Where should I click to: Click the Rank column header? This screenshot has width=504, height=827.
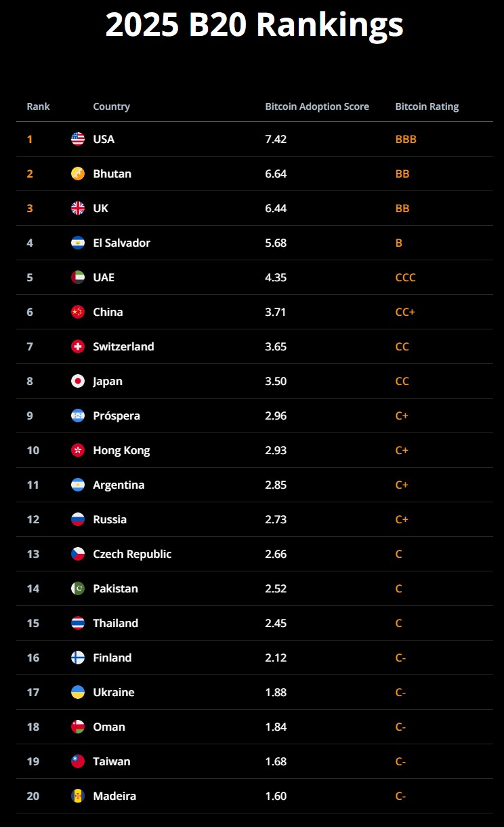click(39, 106)
